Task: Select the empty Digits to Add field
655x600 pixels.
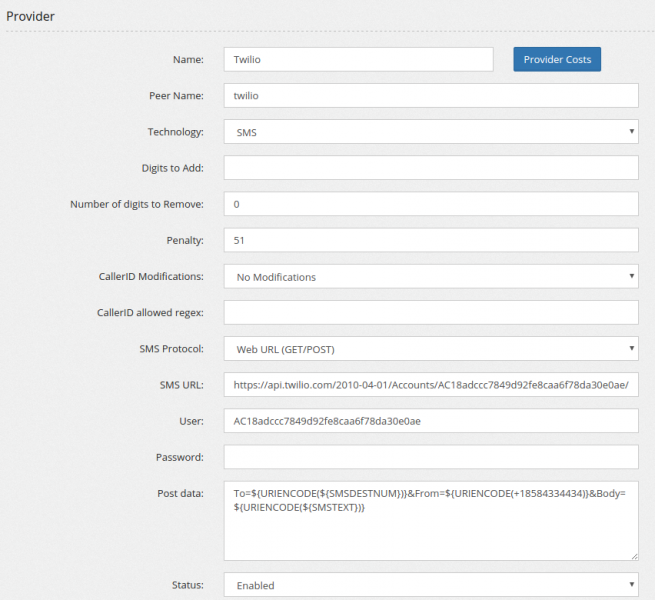Action: coord(430,168)
